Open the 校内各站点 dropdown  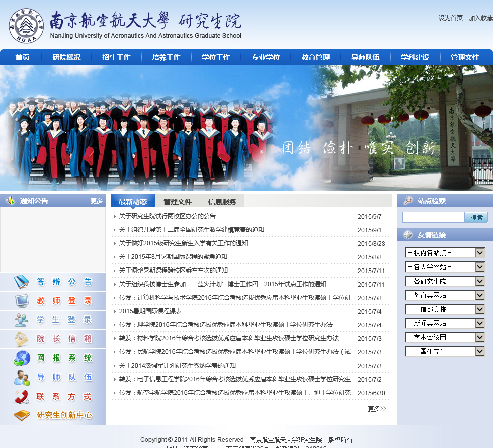pos(445,253)
